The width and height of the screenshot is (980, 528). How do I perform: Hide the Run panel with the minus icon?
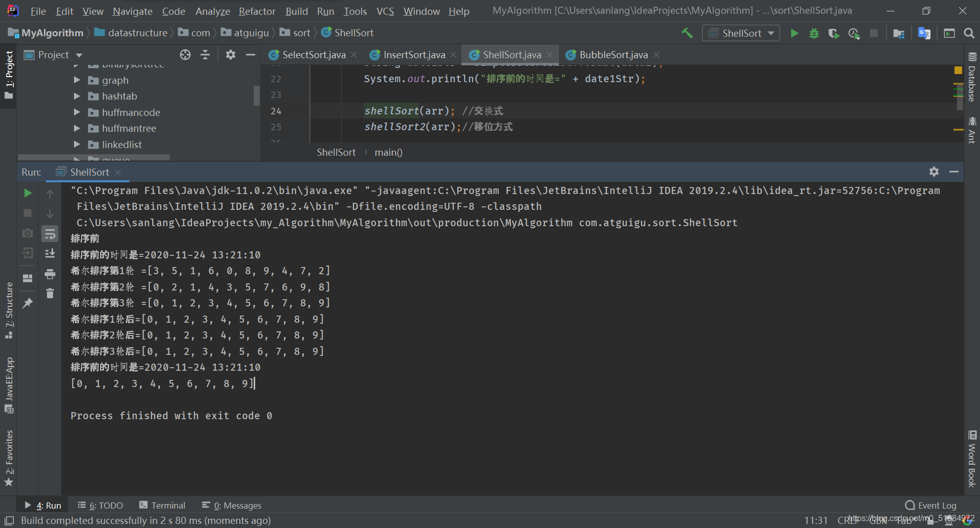(x=954, y=172)
